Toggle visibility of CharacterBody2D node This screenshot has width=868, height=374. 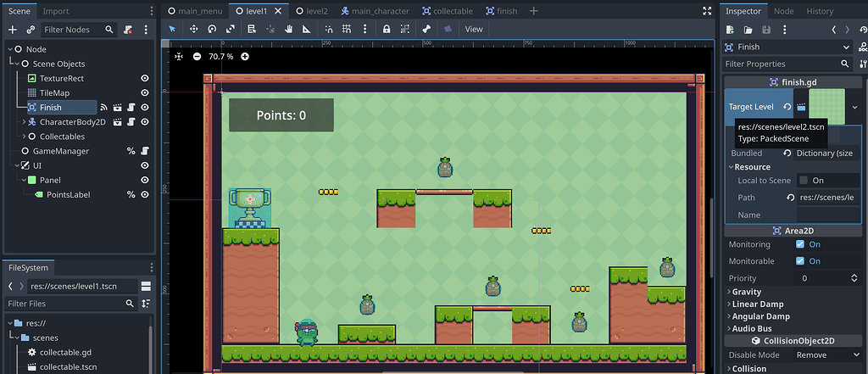[x=144, y=122]
